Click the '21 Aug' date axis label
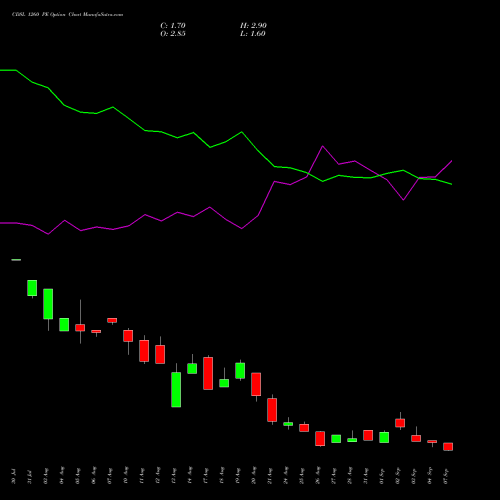This screenshot has height=500, width=500. (270, 475)
